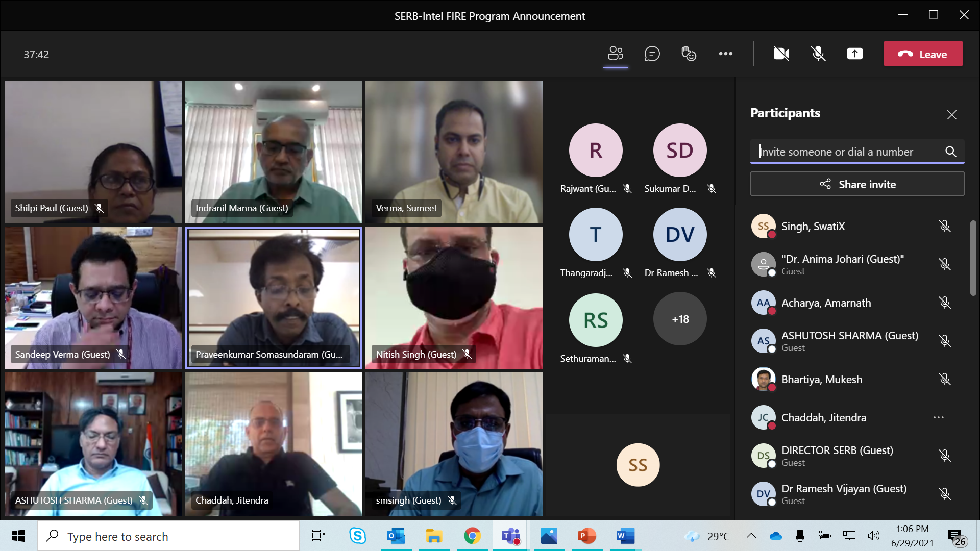Select Bhartiya, Mukesh participant row
The width and height of the screenshot is (980, 551).
pos(852,379)
